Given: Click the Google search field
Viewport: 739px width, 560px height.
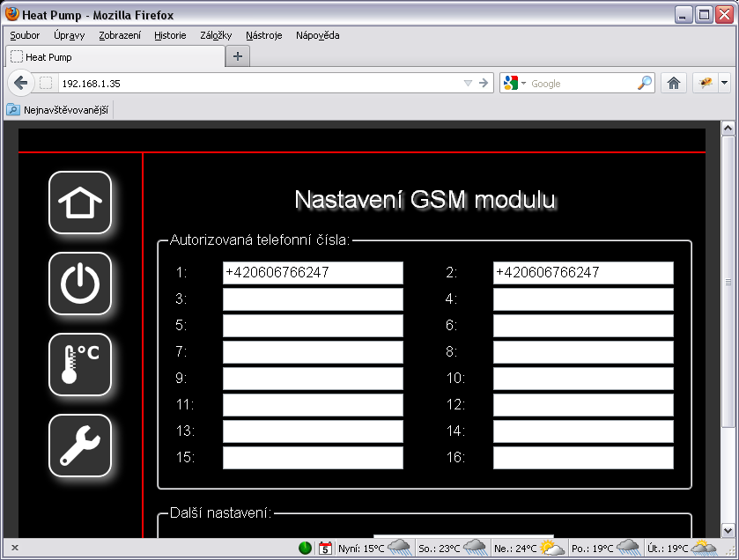Looking at the screenshot, I should click(x=582, y=84).
